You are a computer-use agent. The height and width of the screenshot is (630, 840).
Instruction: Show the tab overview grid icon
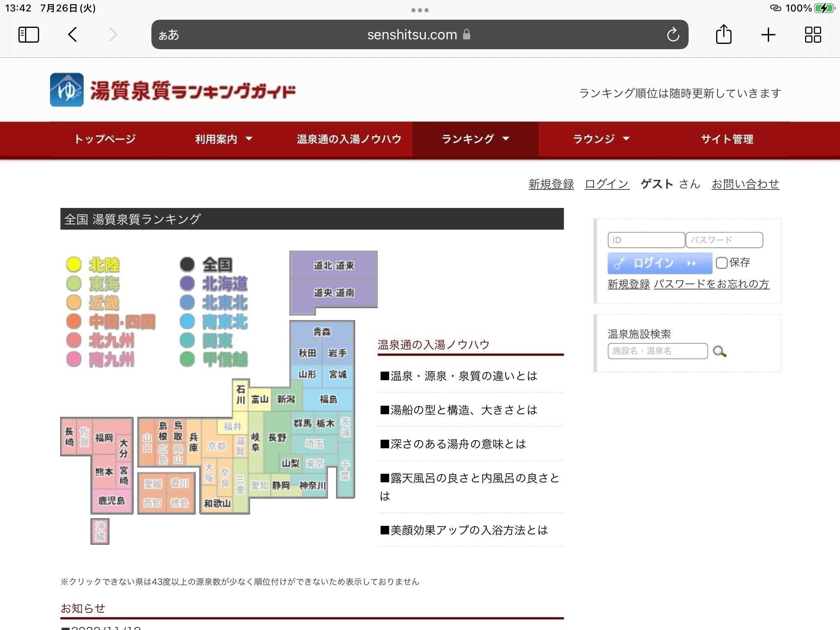pos(813,34)
